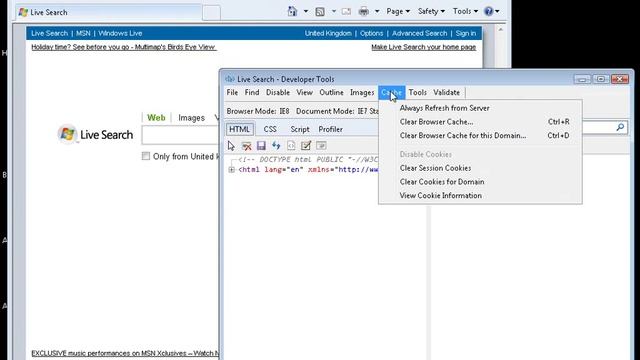Image resolution: width=640 pixels, height=360 pixels.
Task: Click the clear browser cache toolbar icon
Action: (247, 146)
